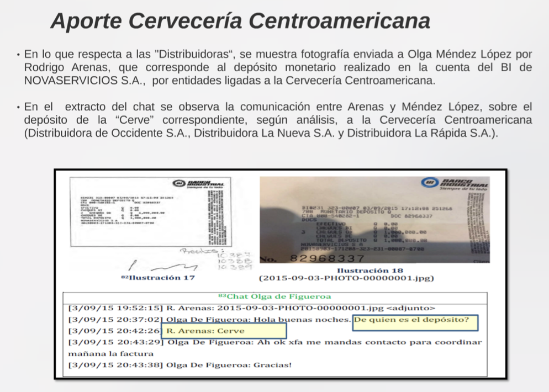Click highlighted box 'R. Arenas: Cerve'
Viewport: 549px width, 392px height.
coord(224,331)
